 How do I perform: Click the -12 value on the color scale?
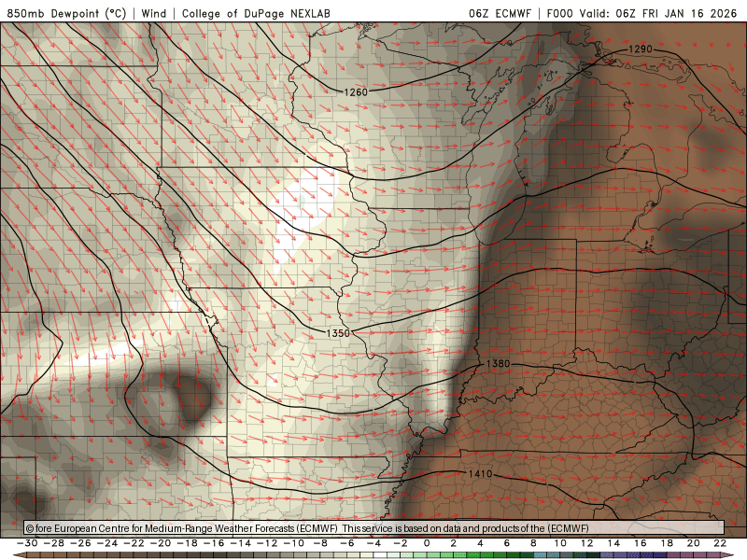click(x=267, y=543)
